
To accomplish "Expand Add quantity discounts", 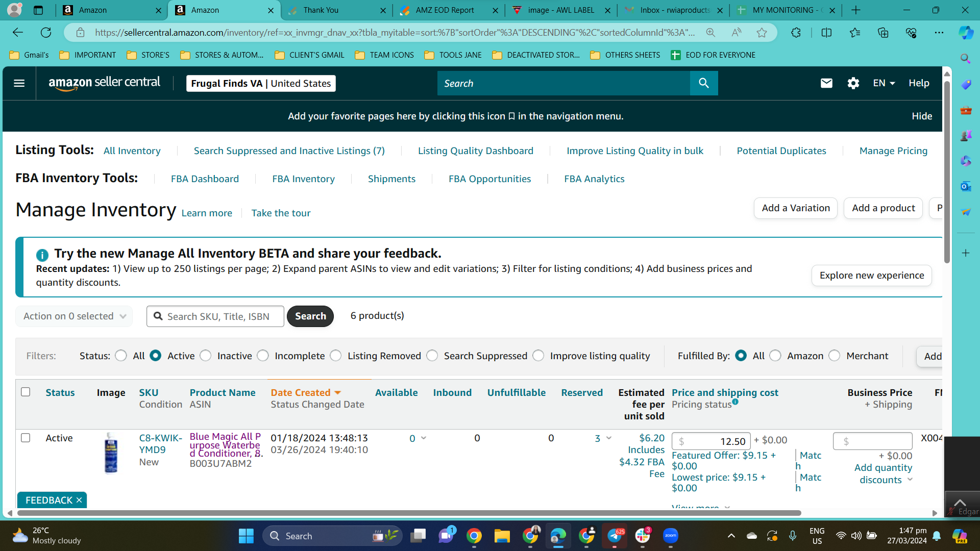I will click(x=883, y=473).
